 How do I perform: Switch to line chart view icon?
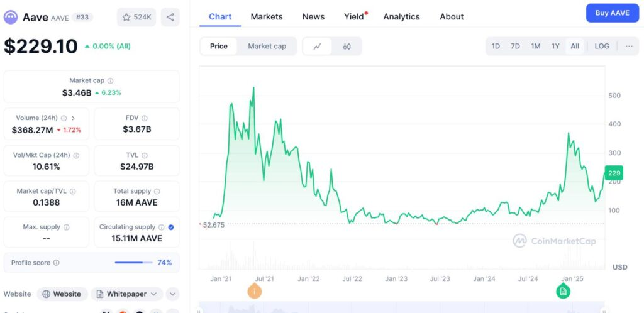(317, 47)
